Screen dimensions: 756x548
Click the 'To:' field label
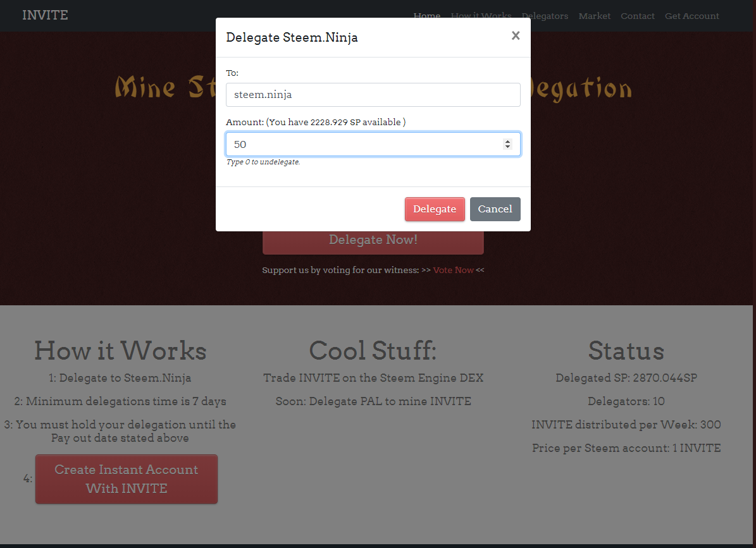[x=232, y=73]
